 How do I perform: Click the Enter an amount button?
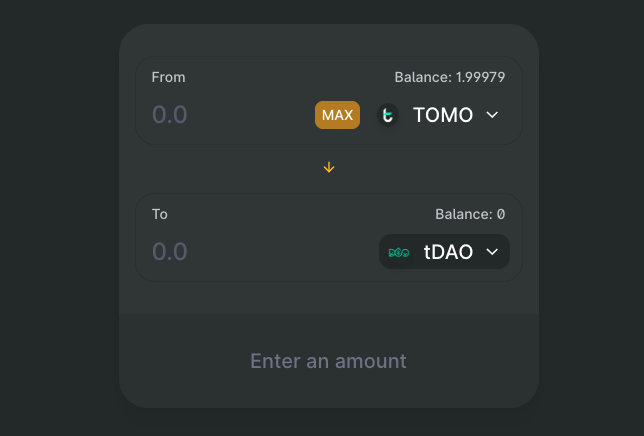pyautogui.click(x=328, y=361)
